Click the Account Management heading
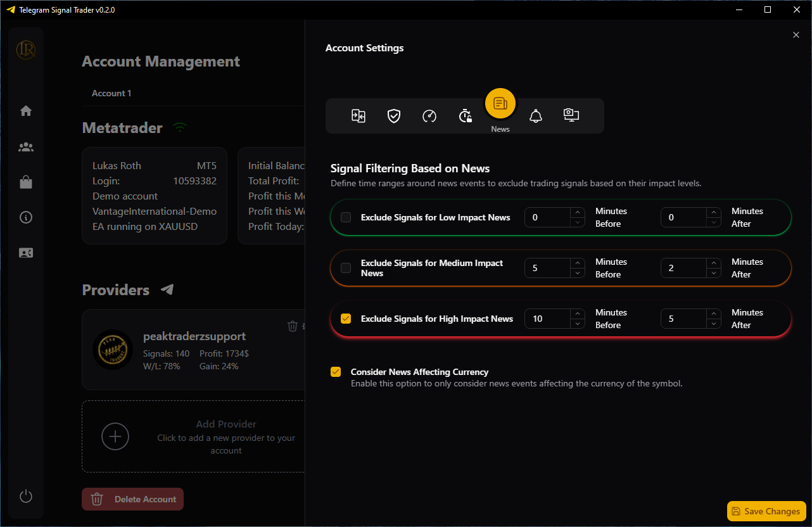The image size is (812, 527). click(161, 61)
